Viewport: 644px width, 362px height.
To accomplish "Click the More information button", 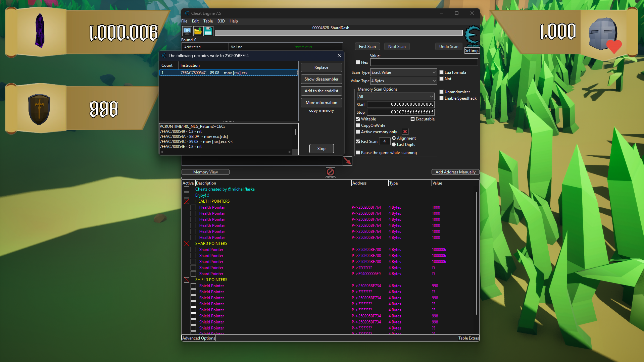I will click(321, 103).
